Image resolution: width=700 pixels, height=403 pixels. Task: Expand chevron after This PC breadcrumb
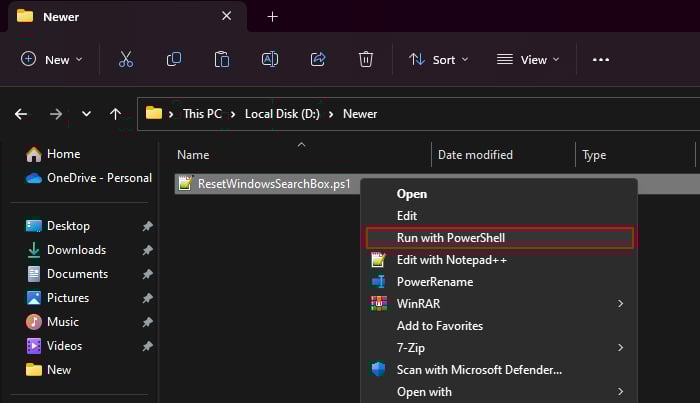coord(233,115)
